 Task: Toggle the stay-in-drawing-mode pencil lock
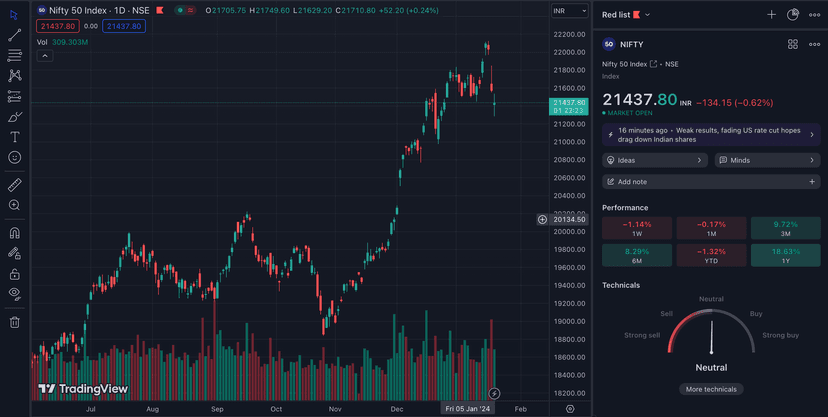[x=15, y=254]
